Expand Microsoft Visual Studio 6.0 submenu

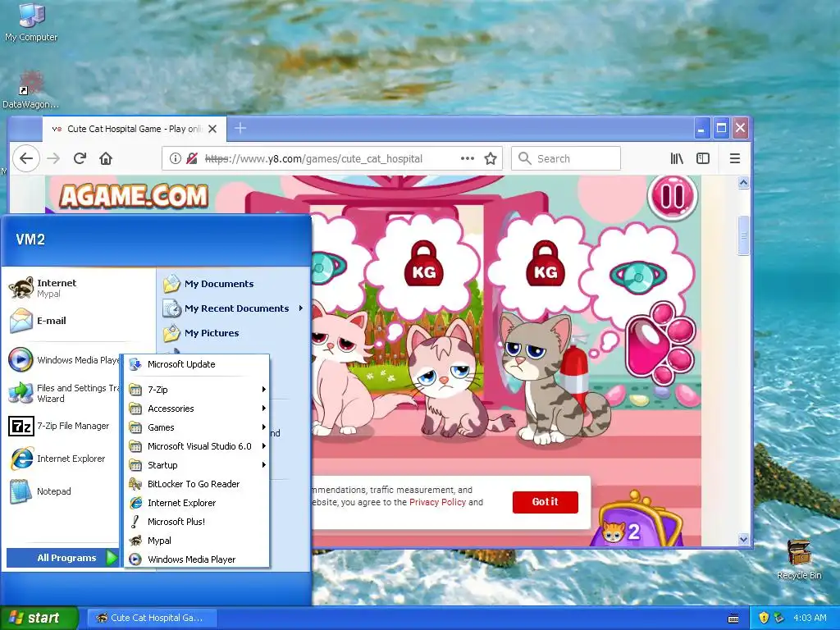[x=197, y=445]
